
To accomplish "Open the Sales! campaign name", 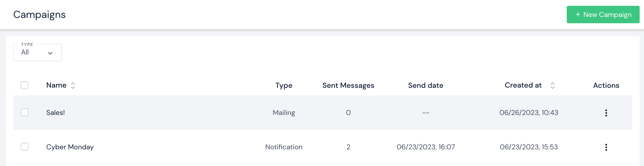I will coord(56,113).
